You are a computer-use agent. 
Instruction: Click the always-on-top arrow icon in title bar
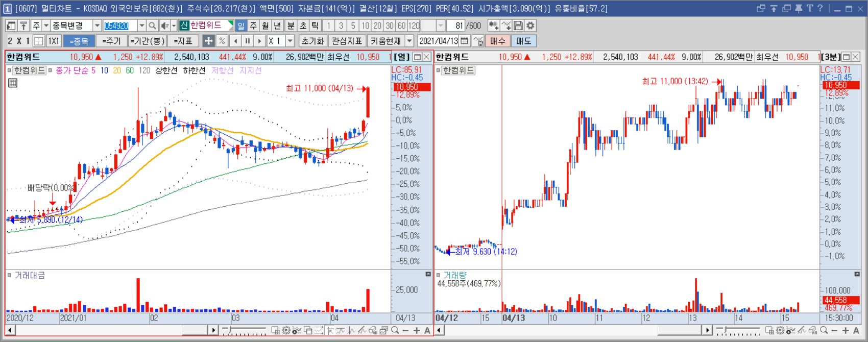(774, 9)
